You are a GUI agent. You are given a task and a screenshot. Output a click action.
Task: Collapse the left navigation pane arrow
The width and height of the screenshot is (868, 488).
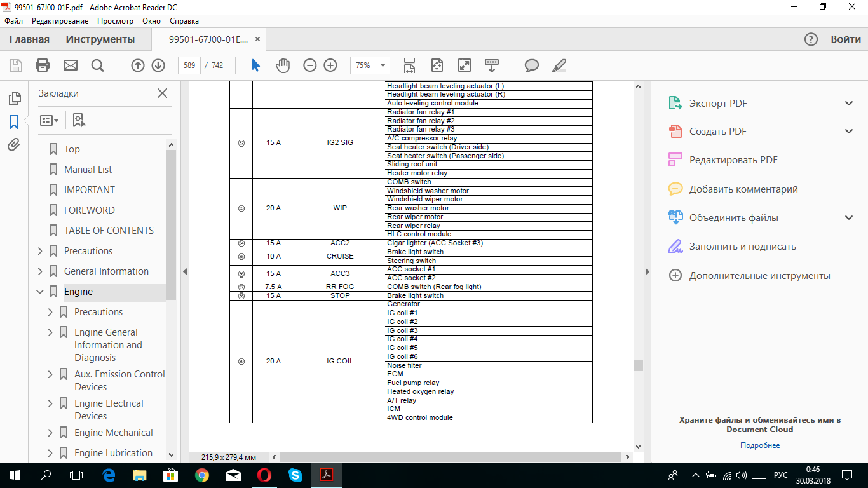coord(185,272)
